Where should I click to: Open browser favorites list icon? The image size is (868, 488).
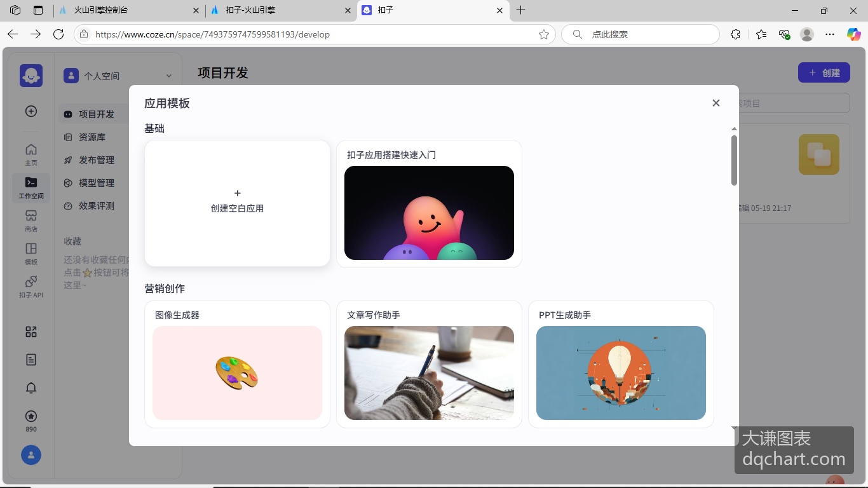point(761,34)
